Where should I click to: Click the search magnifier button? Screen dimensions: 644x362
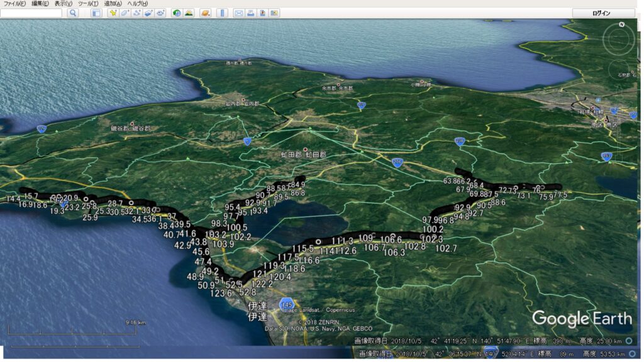pyautogui.click(x=72, y=13)
